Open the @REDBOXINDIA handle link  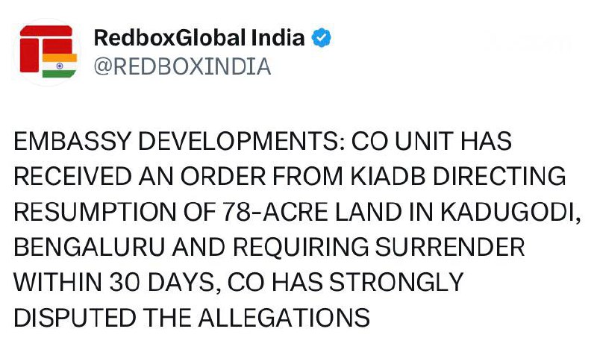coord(182,66)
